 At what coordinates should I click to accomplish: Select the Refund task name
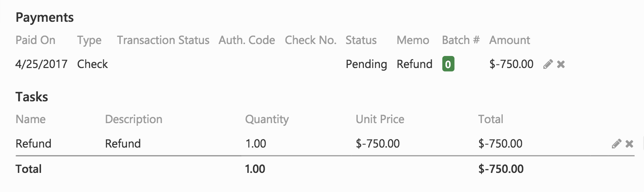click(33, 144)
